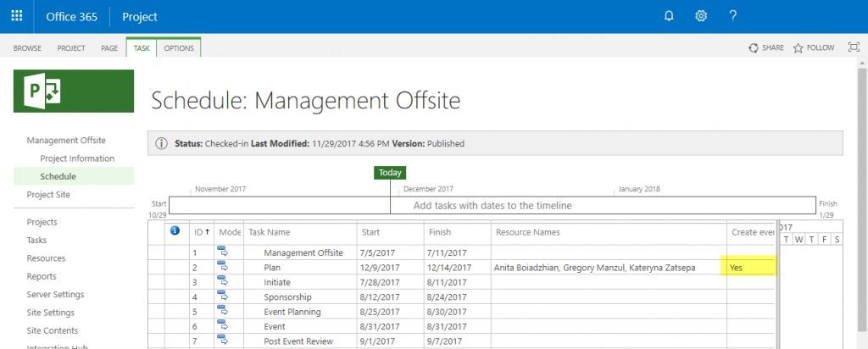Viewport: 868px width, 349px height.
Task: Click the info indicator column icon
Action: click(175, 232)
